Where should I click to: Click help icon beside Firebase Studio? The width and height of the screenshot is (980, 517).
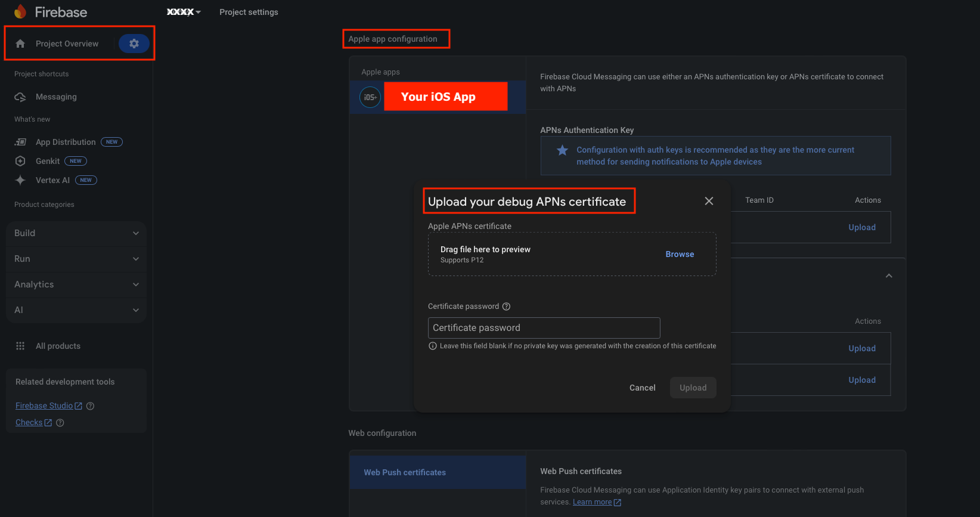91,406
